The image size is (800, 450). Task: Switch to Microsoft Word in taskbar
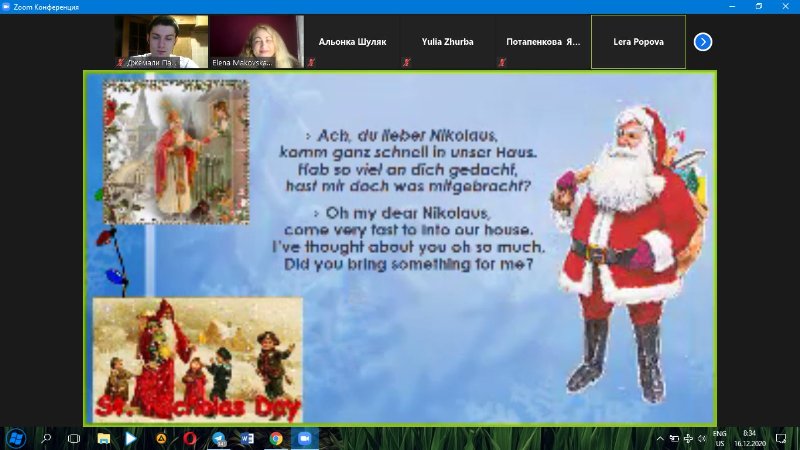[247, 438]
